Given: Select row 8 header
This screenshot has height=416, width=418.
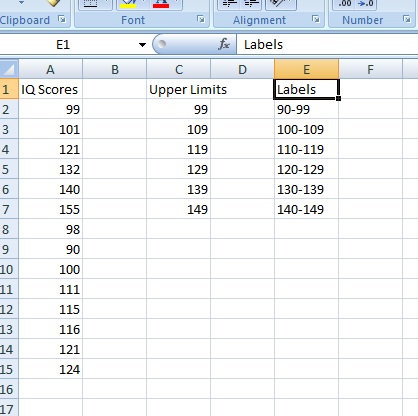Looking at the screenshot, I should (9, 229).
